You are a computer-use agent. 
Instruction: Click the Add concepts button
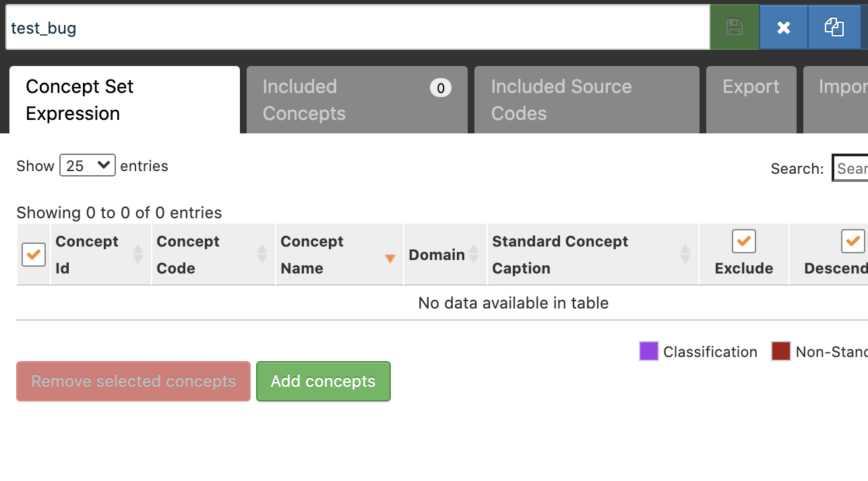coord(323,381)
